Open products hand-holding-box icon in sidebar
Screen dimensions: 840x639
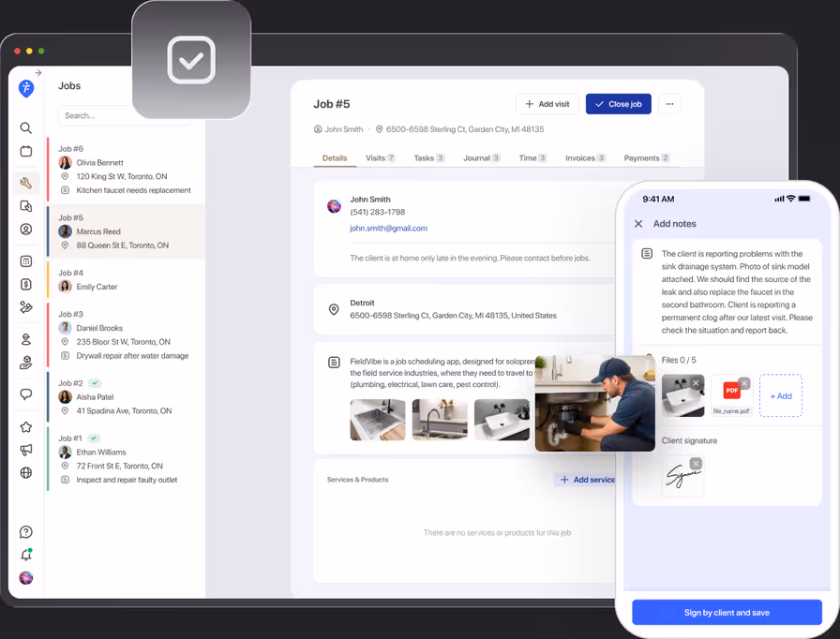[x=25, y=363]
